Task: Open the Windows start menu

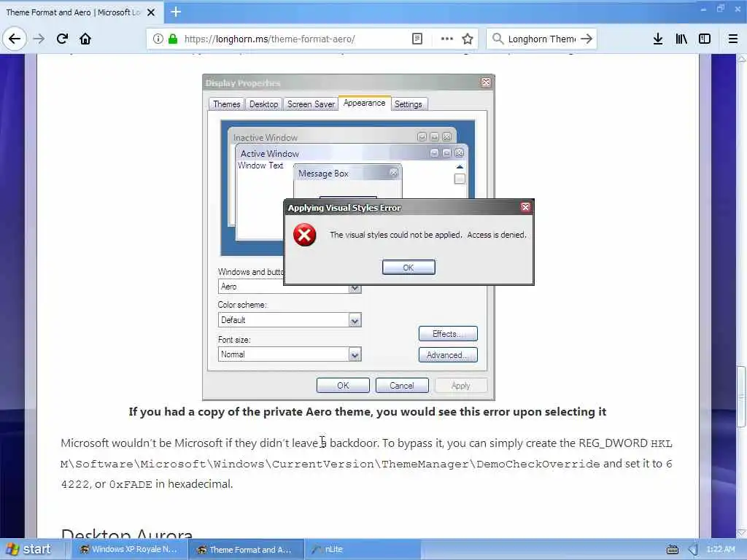Action: 29,550
